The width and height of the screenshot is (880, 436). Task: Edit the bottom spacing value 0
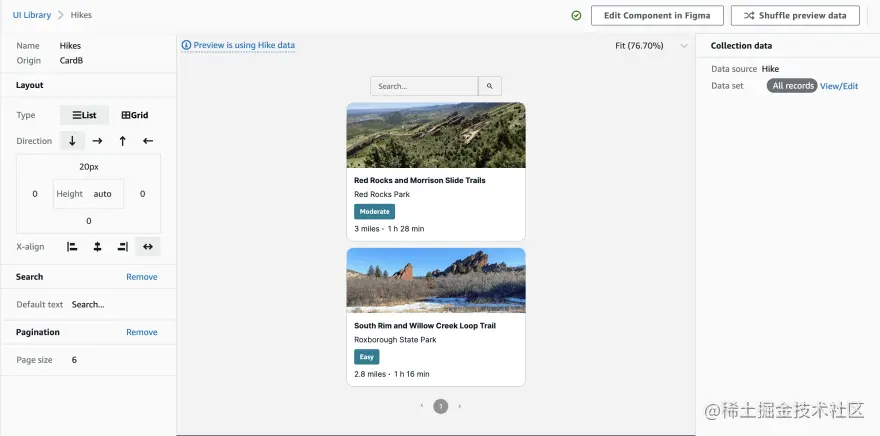click(x=89, y=221)
